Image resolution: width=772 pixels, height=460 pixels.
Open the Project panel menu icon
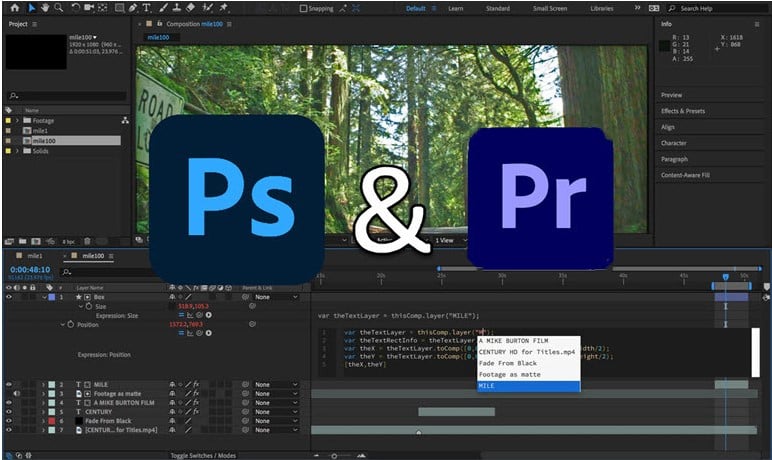pyautogui.click(x=34, y=24)
